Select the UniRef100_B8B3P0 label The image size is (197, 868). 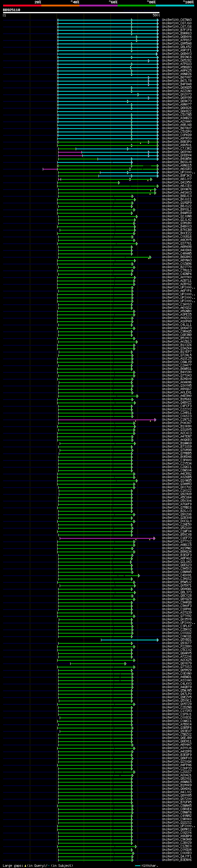177,142
